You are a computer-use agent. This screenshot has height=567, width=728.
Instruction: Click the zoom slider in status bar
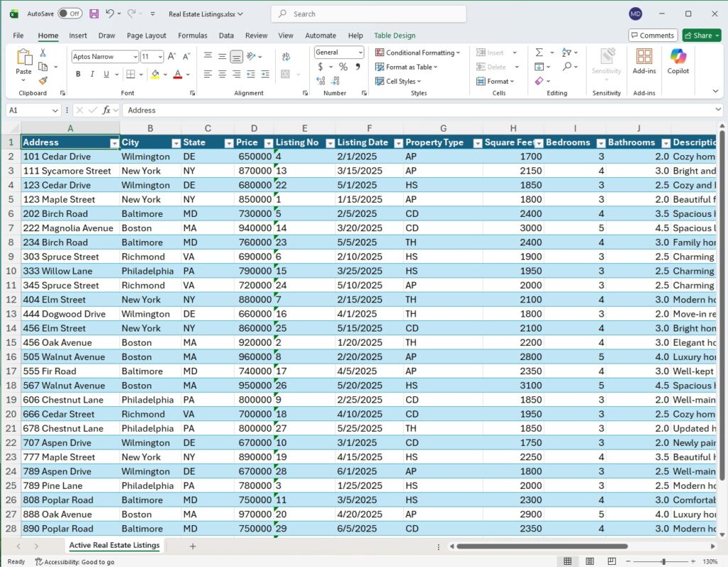tap(663, 561)
